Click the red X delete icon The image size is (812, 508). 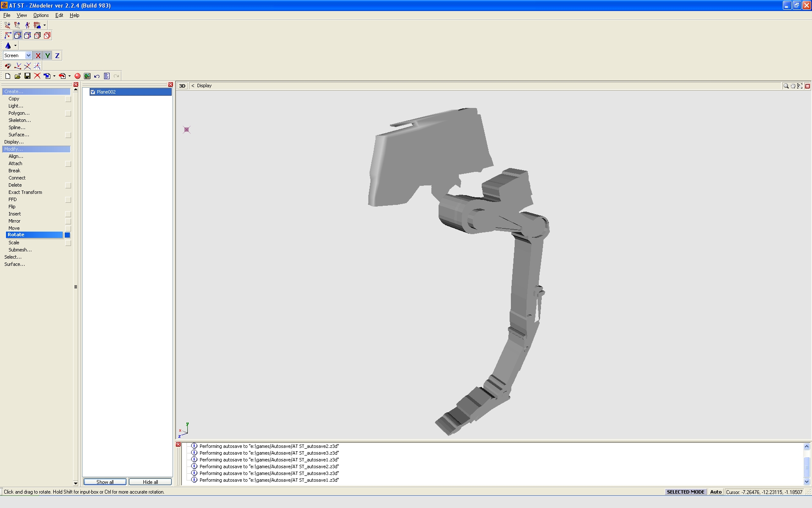pos(37,76)
